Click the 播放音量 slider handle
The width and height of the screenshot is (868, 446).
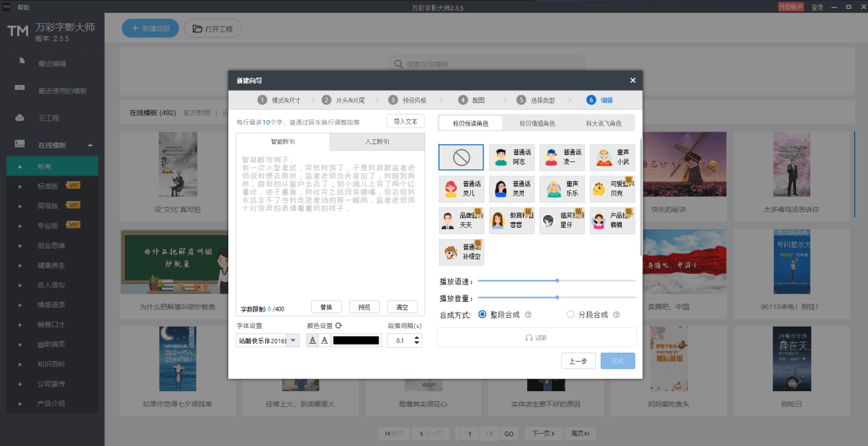click(557, 297)
